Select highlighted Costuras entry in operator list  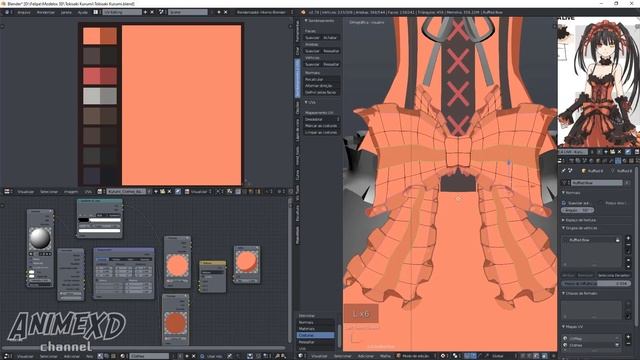coord(316,335)
